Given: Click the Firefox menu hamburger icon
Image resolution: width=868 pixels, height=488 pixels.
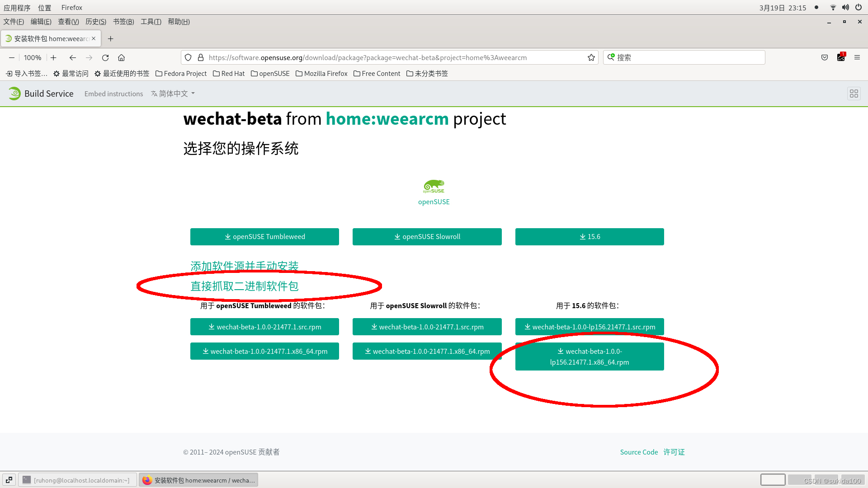Looking at the screenshot, I should 857,57.
